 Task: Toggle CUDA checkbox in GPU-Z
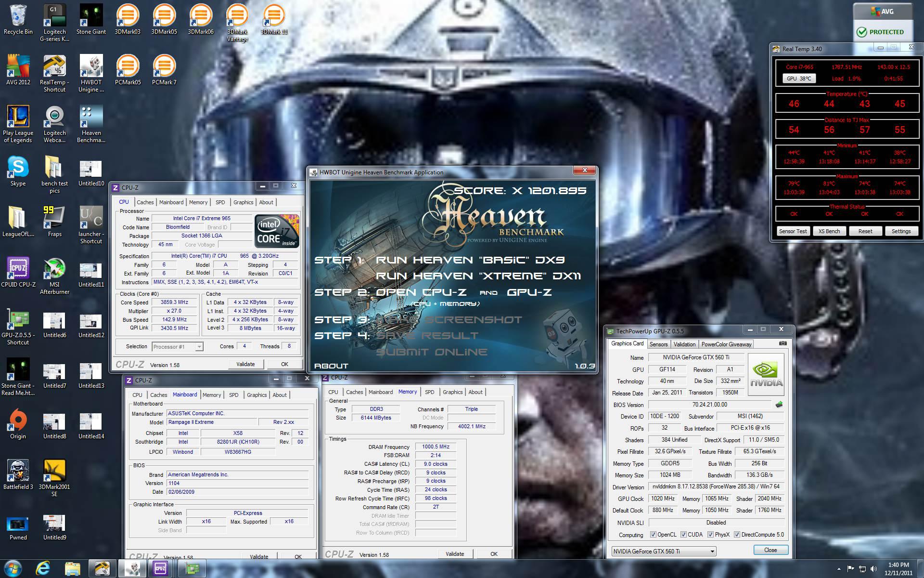point(683,535)
